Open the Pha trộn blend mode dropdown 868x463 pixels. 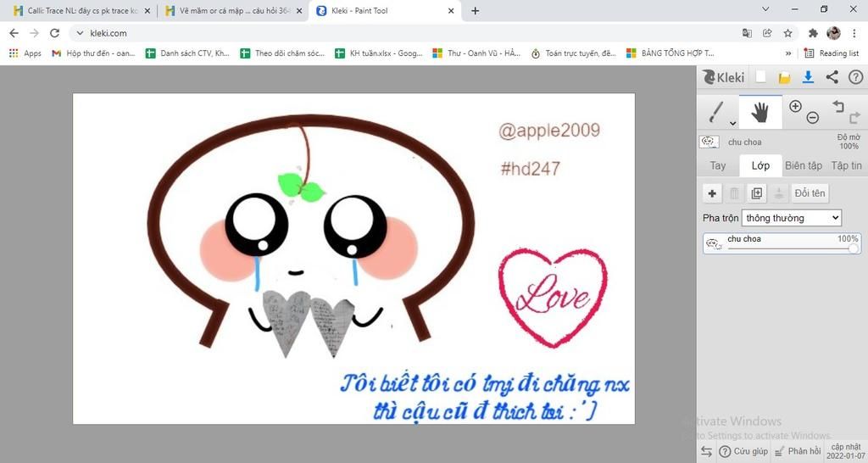point(792,218)
